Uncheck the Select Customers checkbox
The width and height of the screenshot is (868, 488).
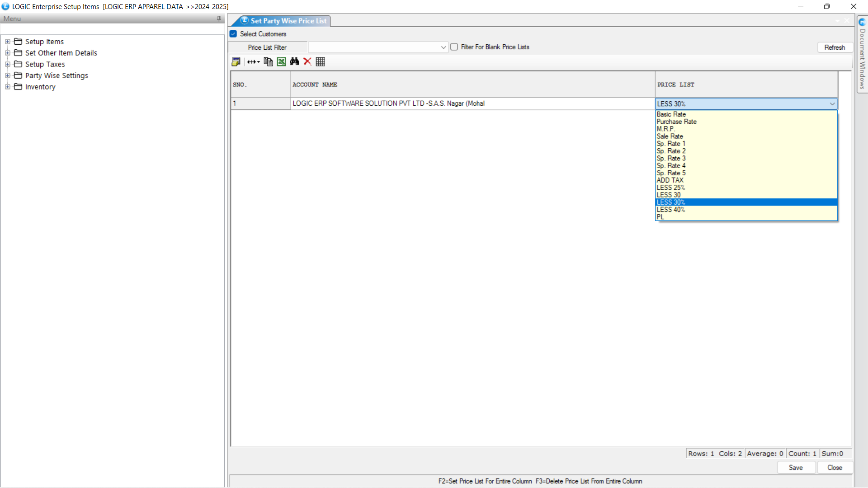click(233, 34)
